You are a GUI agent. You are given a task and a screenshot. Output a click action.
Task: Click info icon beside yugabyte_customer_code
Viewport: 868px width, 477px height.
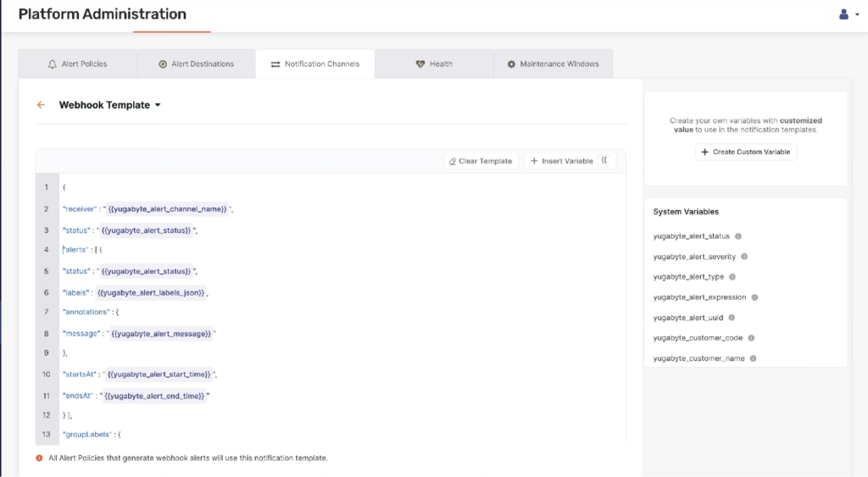(751, 338)
